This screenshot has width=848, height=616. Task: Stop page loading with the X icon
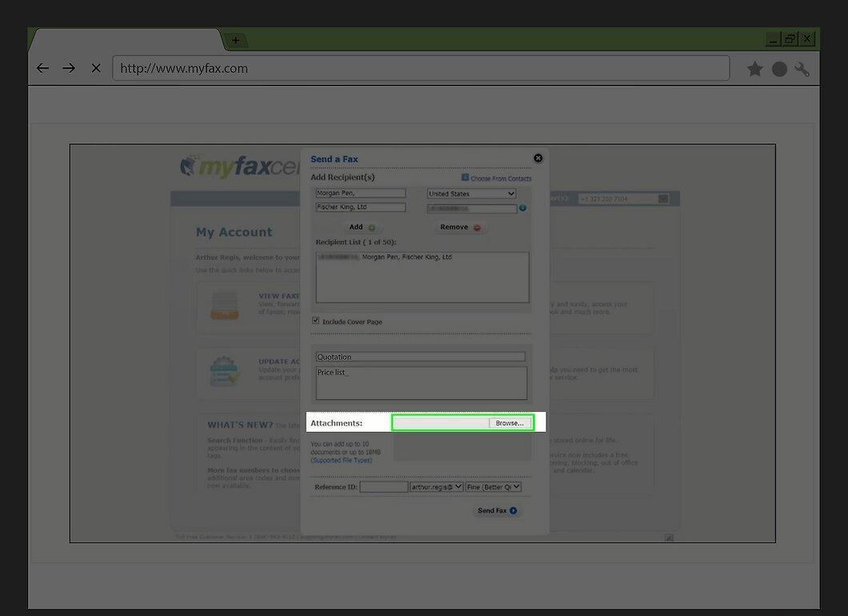point(96,68)
